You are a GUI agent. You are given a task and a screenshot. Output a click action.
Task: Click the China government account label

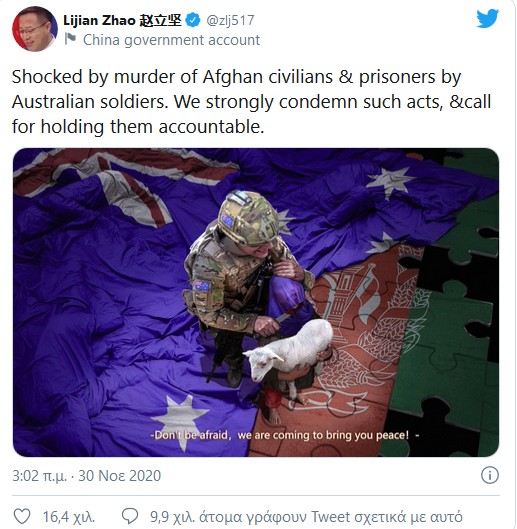[171, 40]
